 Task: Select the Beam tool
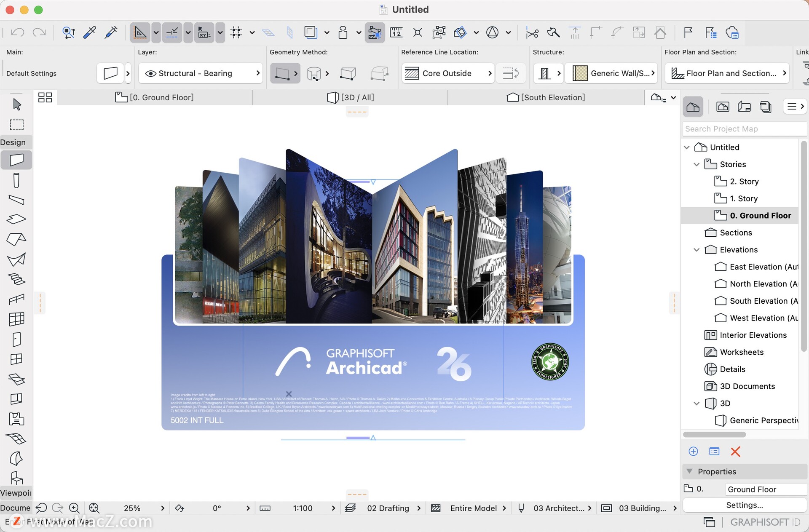pyautogui.click(x=16, y=200)
